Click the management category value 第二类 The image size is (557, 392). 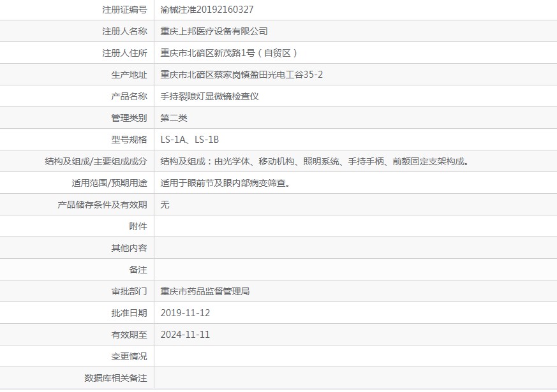[174, 118]
